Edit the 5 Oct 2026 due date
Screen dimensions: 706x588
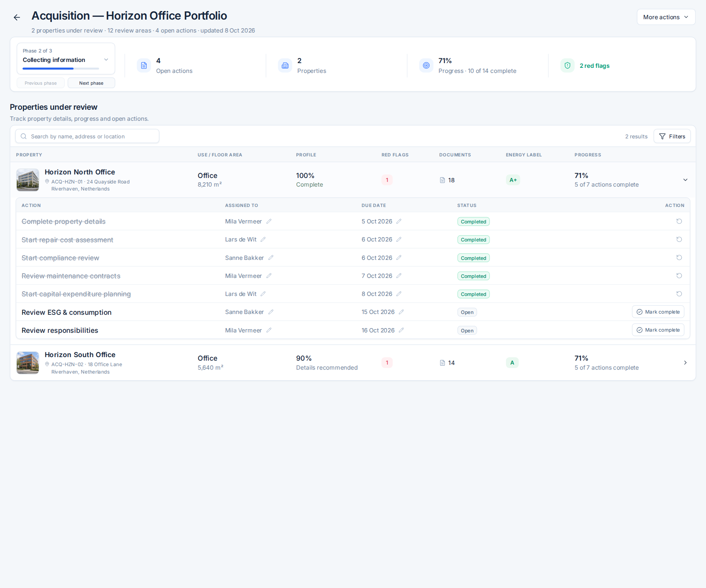tap(399, 221)
